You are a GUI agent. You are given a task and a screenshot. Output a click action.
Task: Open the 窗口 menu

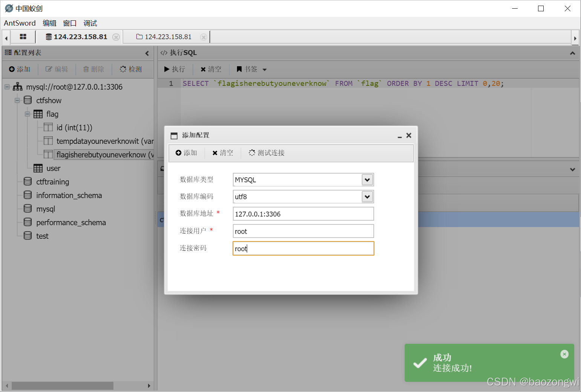[x=70, y=23]
